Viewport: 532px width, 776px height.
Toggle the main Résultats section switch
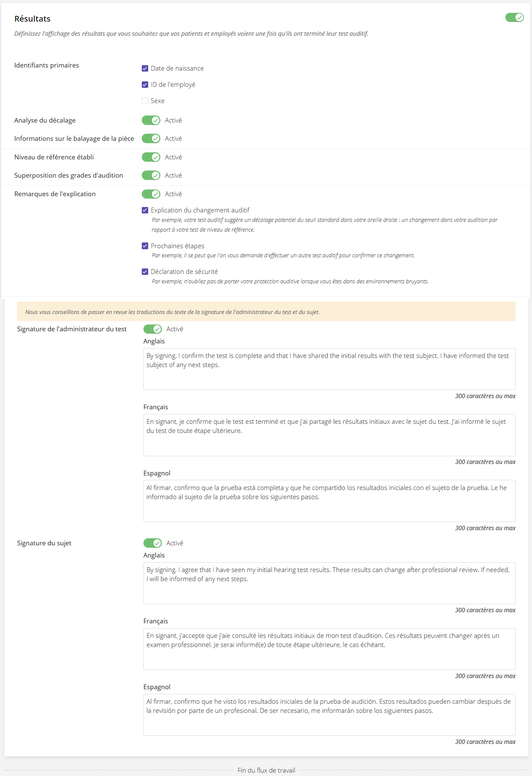(514, 18)
